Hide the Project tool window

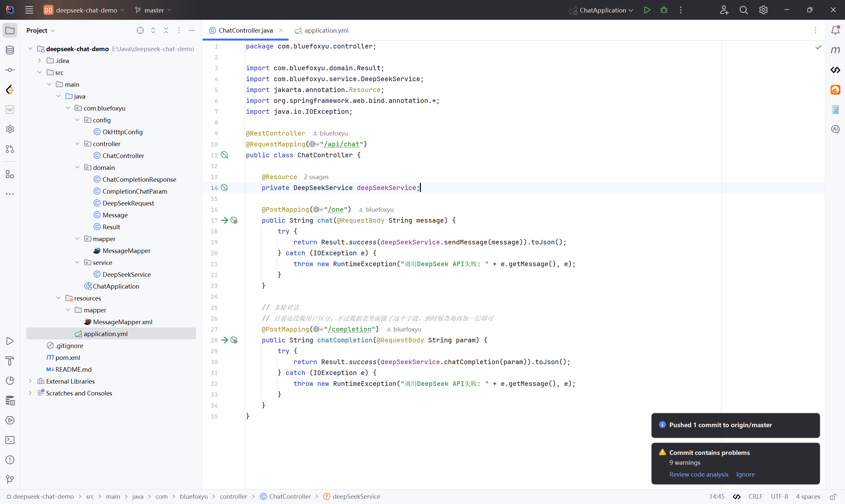[x=192, y=30]
